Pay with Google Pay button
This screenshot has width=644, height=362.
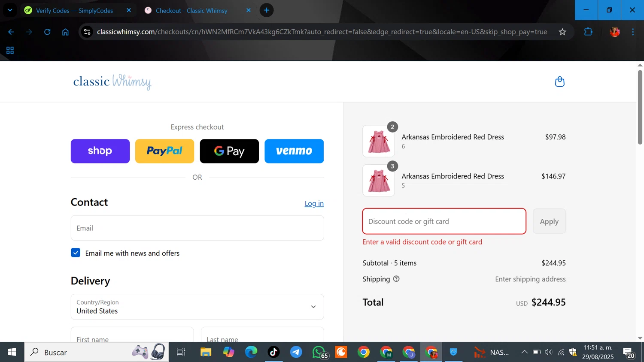(229, 151)
